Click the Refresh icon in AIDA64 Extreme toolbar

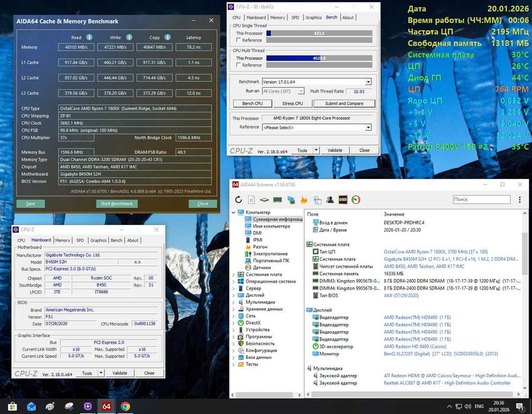239,200
